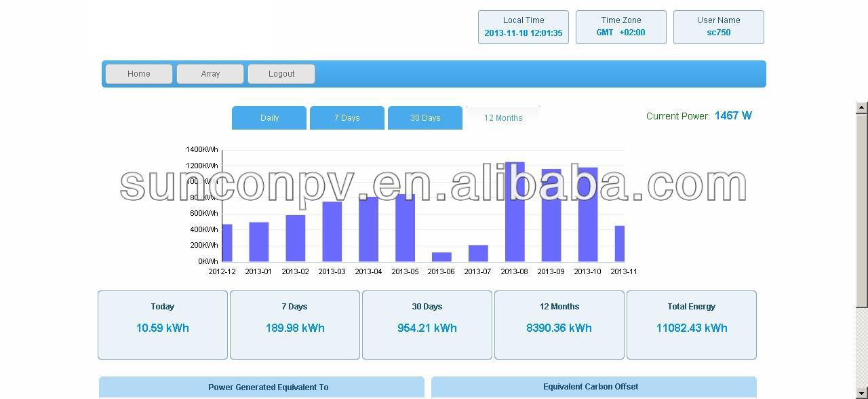Image resolution: width=868 pixels, height=399 pixels.
Task: Click the Time Zone GMT +02:00 box
Action: 621,27
